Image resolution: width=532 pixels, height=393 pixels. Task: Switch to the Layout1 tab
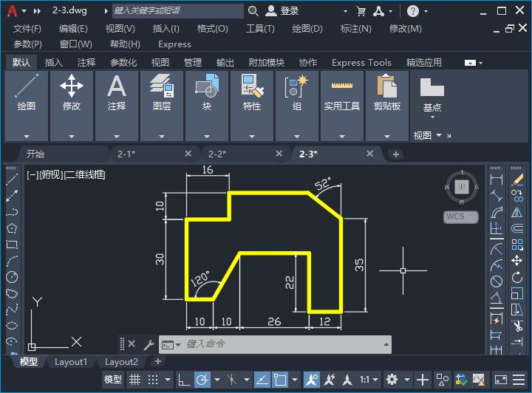pyautogui.click(x=71, y=362)
